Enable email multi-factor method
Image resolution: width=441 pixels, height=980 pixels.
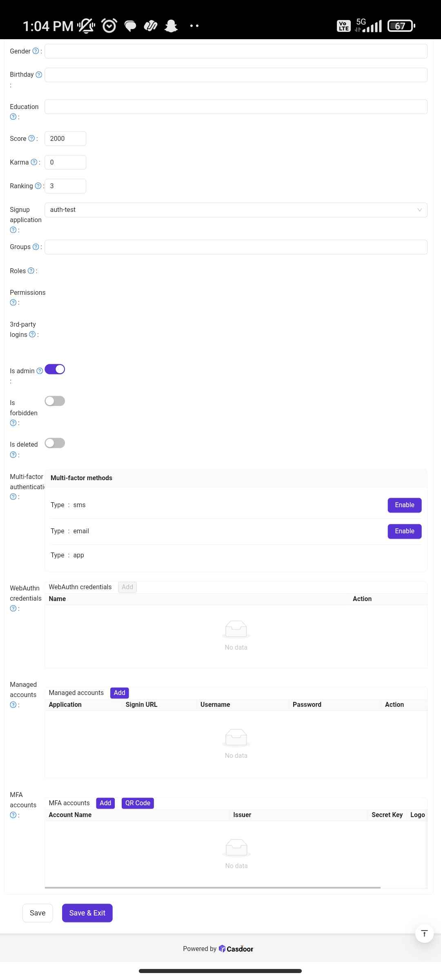click(405, 531)
